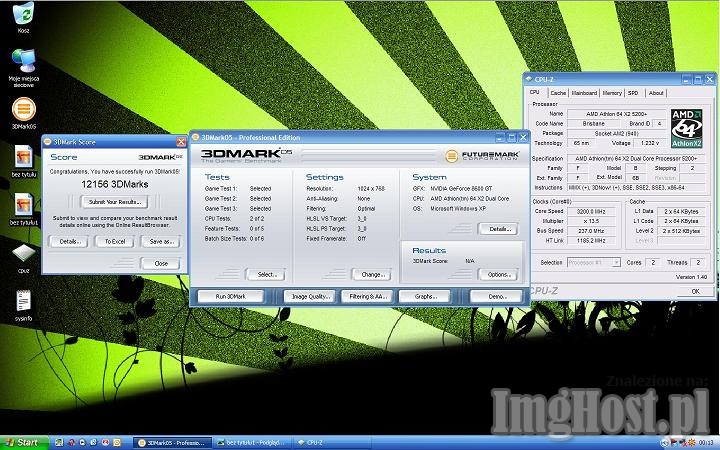Switch to the SPD tab in CPU-Z
The width and height of the screenshot is (720, 450).
pyautogui.click(x=633, y=93)
